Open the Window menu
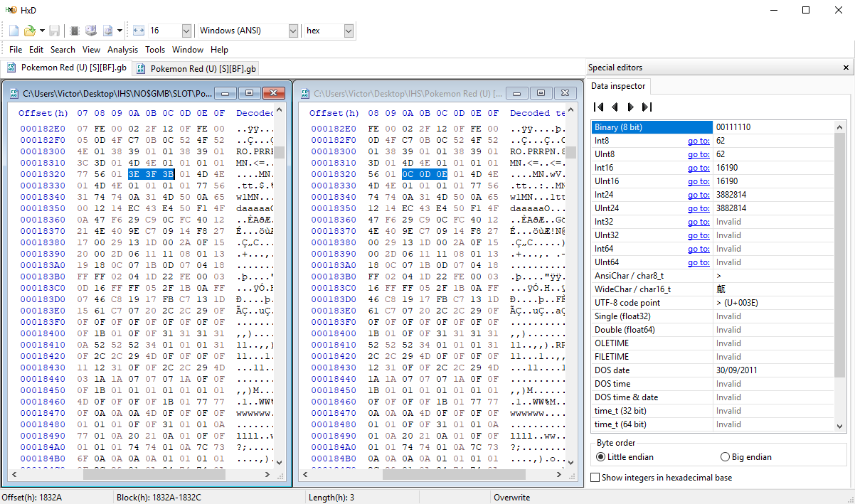The image size is (855, 504). [188, 50]
